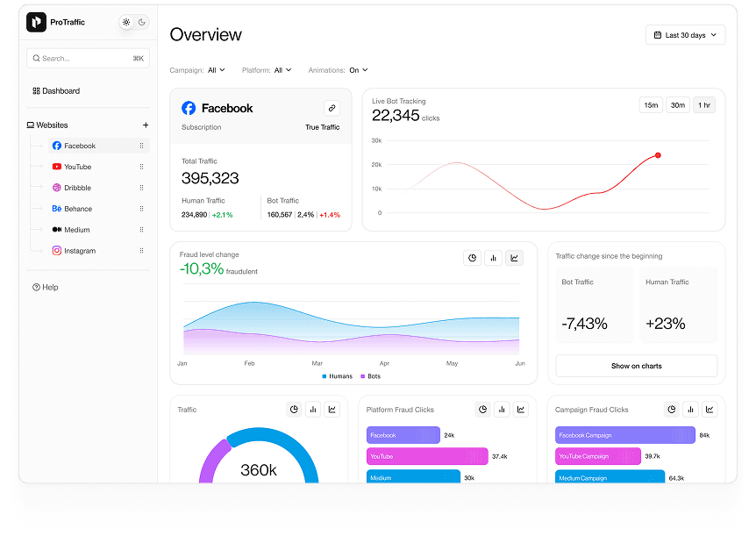The image size is (756, 550).
Task: Click the Show on charts button
Action: tap(636, 366)
